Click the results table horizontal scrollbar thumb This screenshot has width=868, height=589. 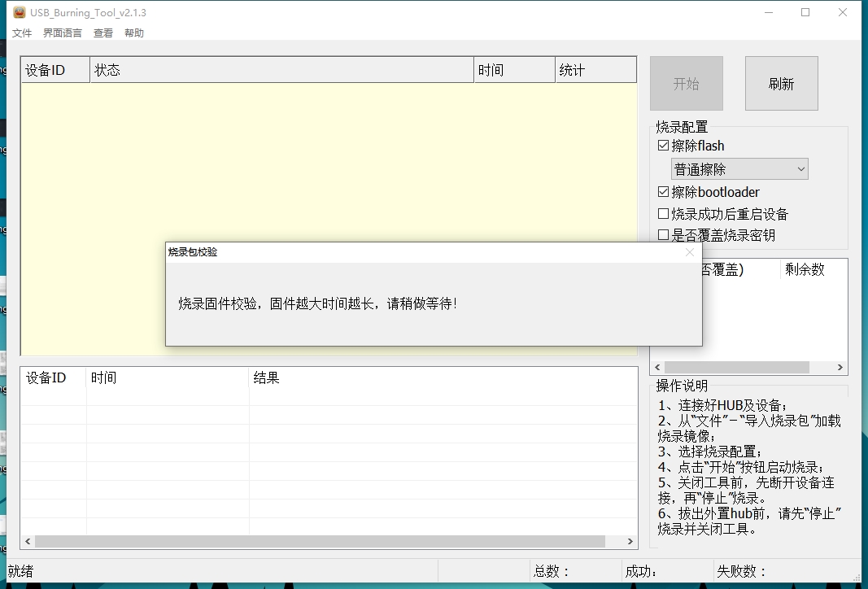click(x=320, y=541)
